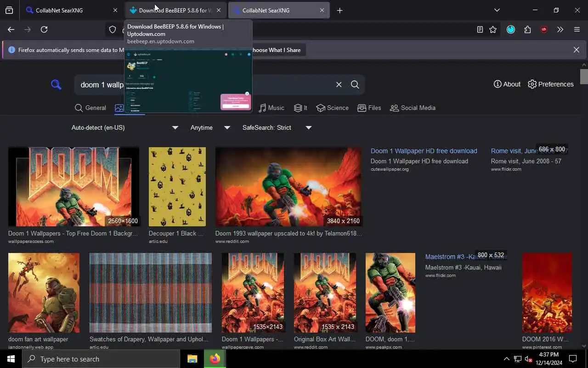Toggle reader view icon
The width and height of the screenshot is (588, 368).
pos(480,29)
